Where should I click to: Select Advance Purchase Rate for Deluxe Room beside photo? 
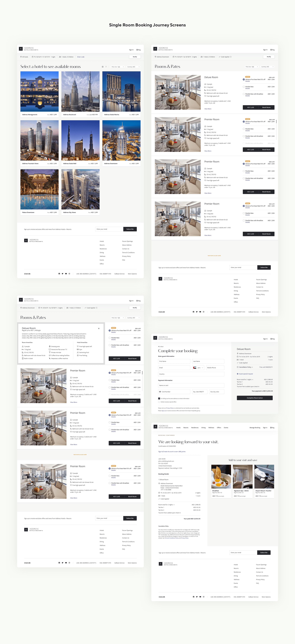pyautogui.click(x=244, y=79)
